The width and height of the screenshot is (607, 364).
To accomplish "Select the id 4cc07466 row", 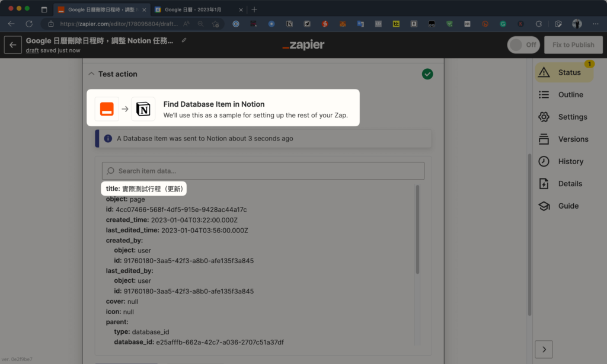I will point(176,209).
